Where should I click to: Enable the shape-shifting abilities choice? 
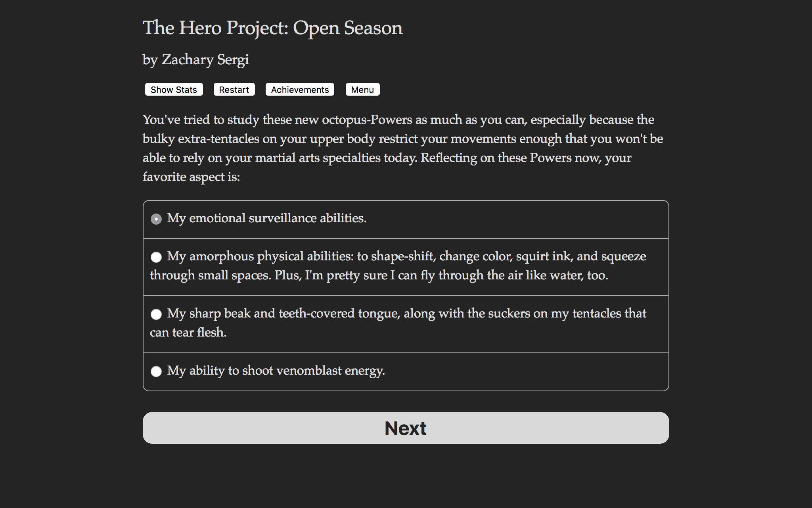[157, 258]
